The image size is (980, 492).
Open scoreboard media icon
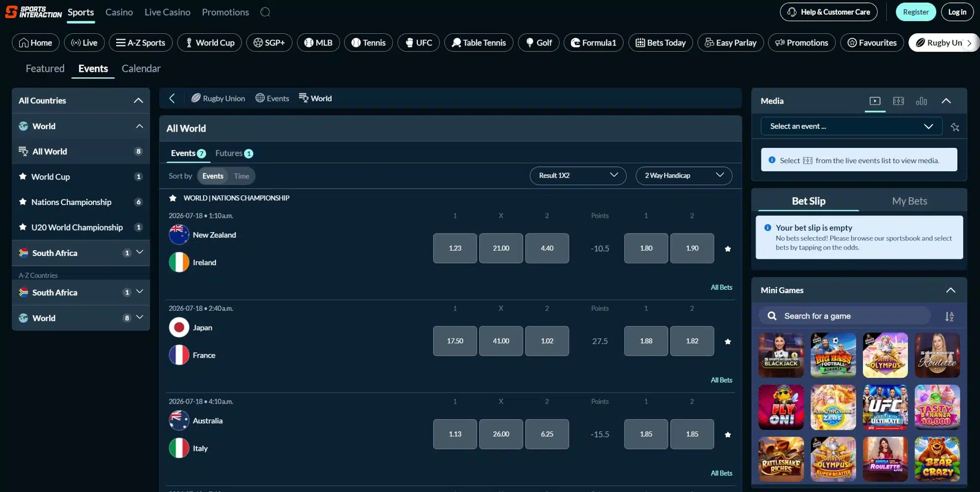pos(898,101)
